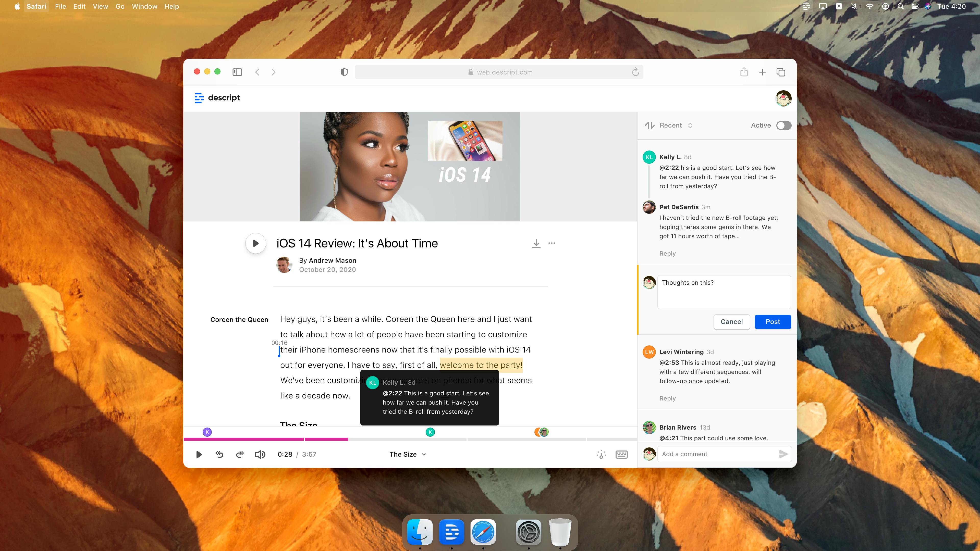Open Spotlight search in menu bar
Viewport: 980px width, 551px height.
[x=900, y=6]
